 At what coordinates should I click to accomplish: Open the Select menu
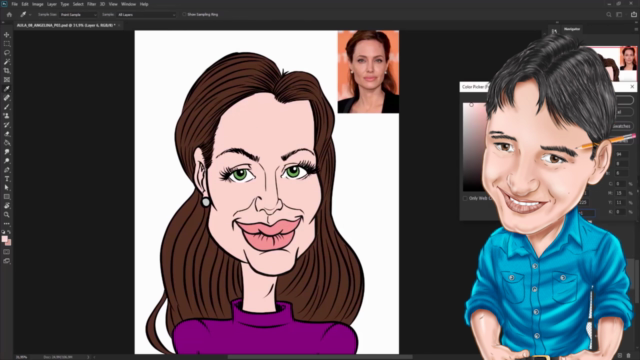coord(78,4)
